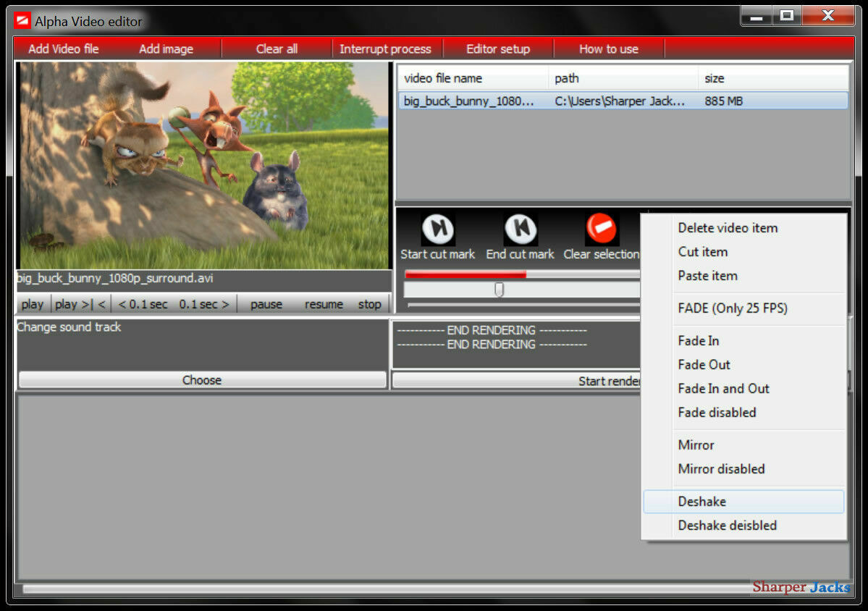Apply the Mirror effect

tap(743, 444)
